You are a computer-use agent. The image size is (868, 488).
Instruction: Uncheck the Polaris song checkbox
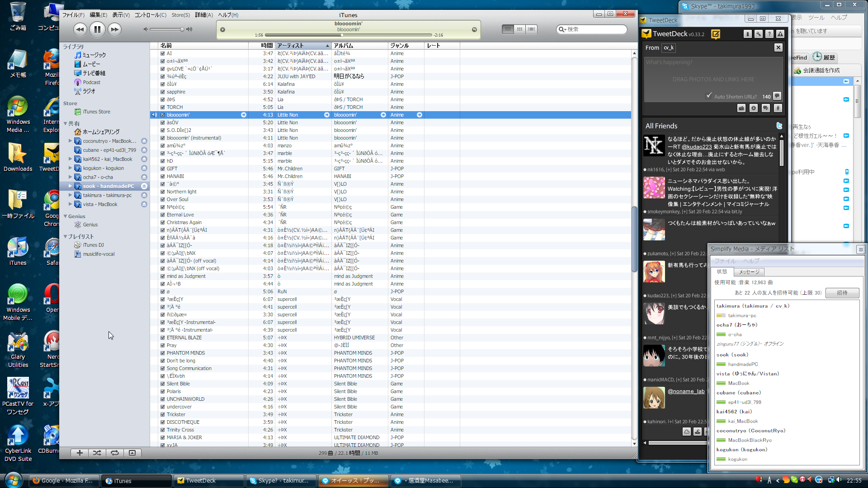pyautogui.click(x=163, y=391)
